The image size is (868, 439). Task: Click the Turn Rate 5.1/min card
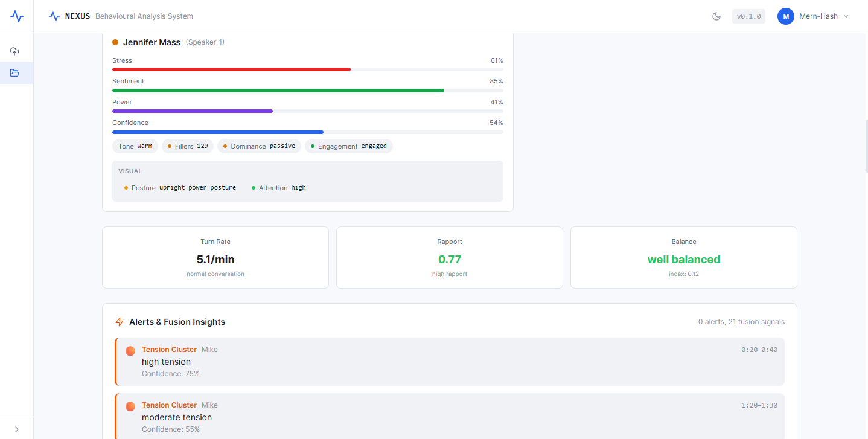coord(215,258)
